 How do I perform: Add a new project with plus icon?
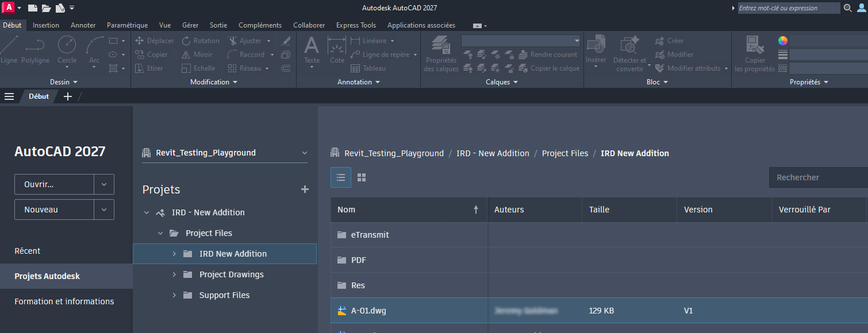pos(305,189)
